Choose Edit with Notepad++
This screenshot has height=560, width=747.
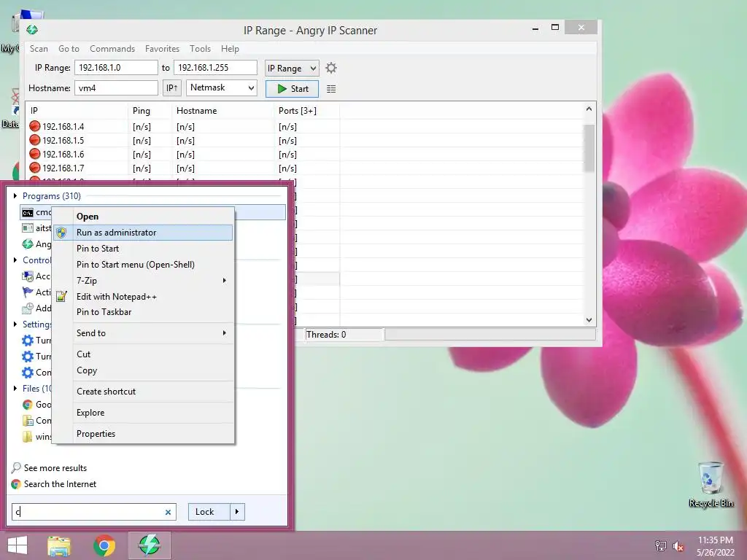click(x=143, y=297)
